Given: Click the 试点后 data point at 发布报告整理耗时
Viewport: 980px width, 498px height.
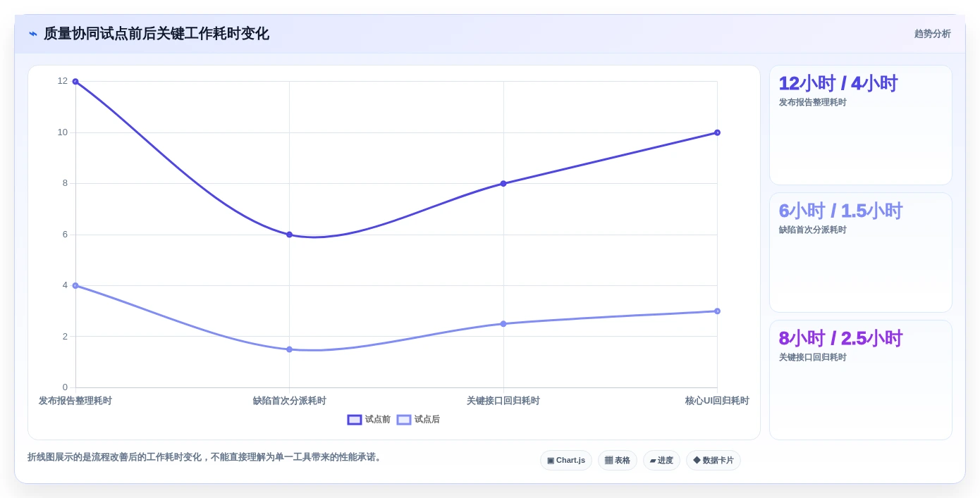Looking at the screenshot, I should (x=75, y=286).
